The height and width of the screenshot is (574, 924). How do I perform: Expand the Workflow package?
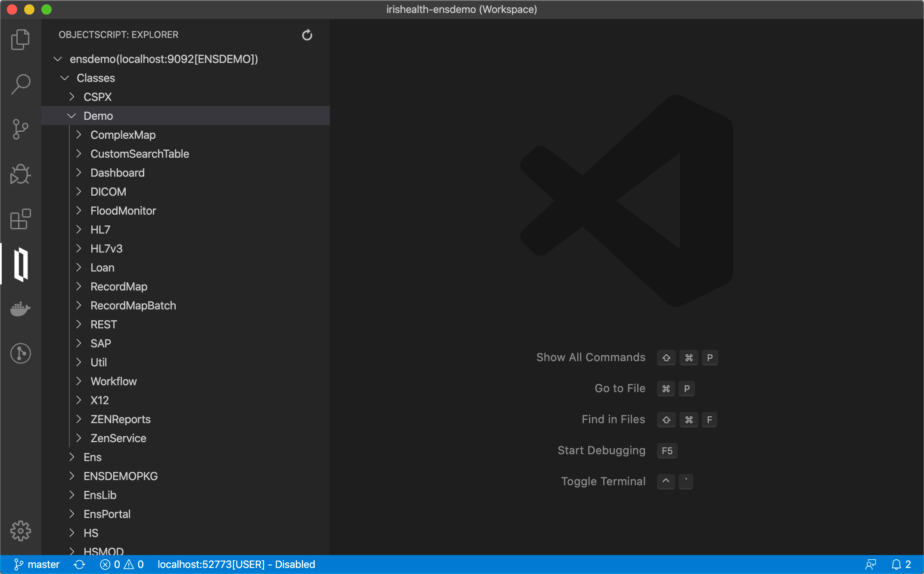78,381
